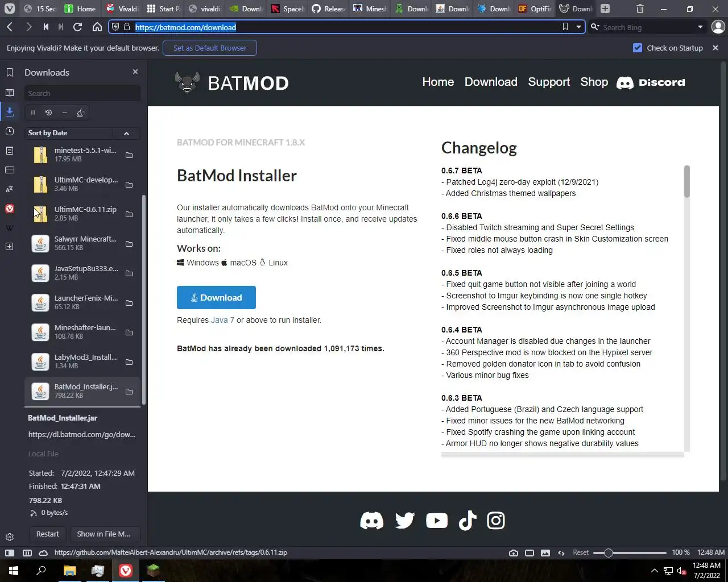Reload the current page
Image resolution: width=728 pixels, height=582 pixels.
coord(78,27)
